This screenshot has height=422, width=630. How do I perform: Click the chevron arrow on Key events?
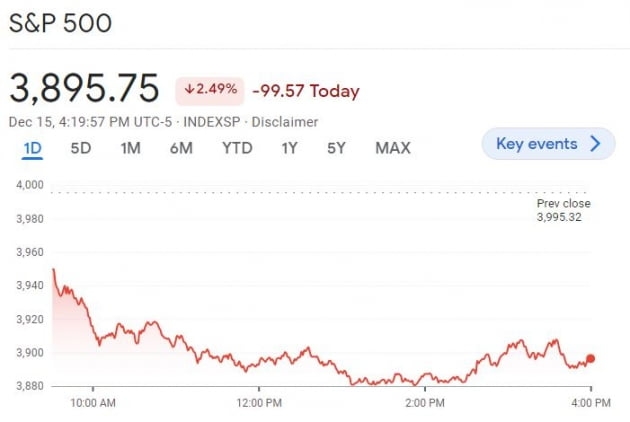click(596, 144)
